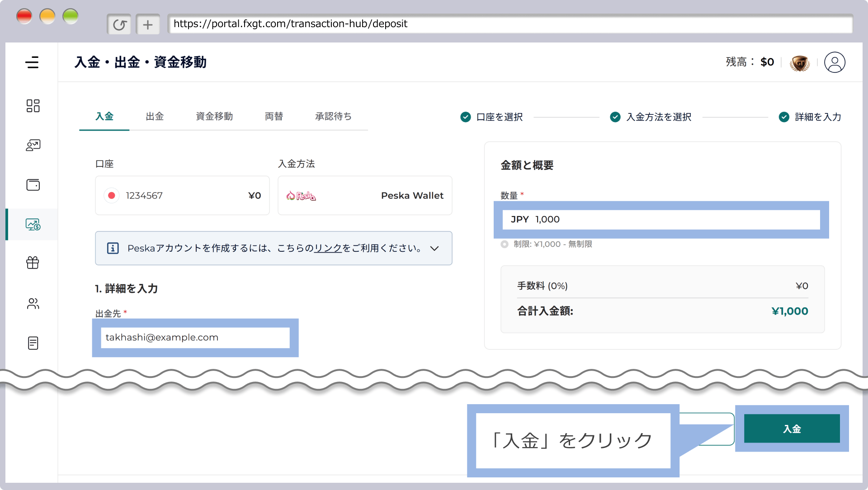The width and height of the screenshot is (868, 490).
Task: Open the gift rewards icon in sidebar
Action: point(33,263)
